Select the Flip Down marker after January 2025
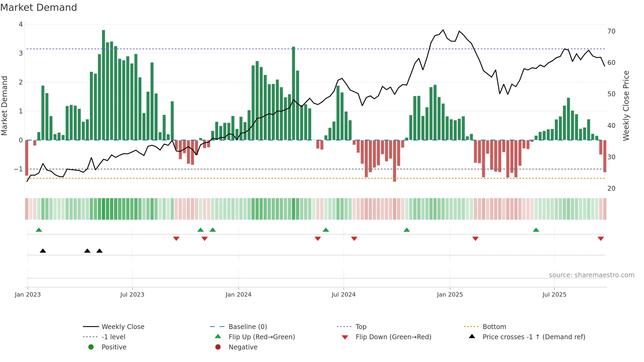Image resolution: width=644 pixels, height=362 pixels. (x=475, y=239)
